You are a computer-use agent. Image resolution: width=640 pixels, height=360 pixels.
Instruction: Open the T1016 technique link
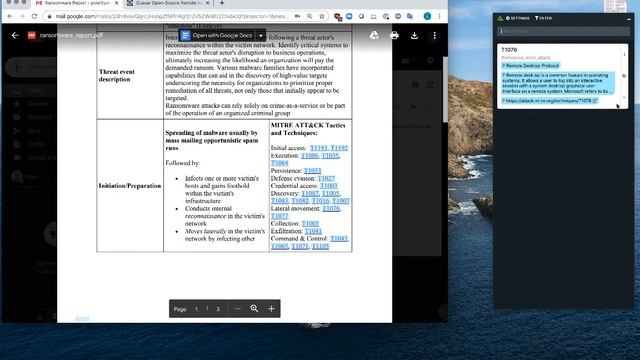(x=320, y=201)
